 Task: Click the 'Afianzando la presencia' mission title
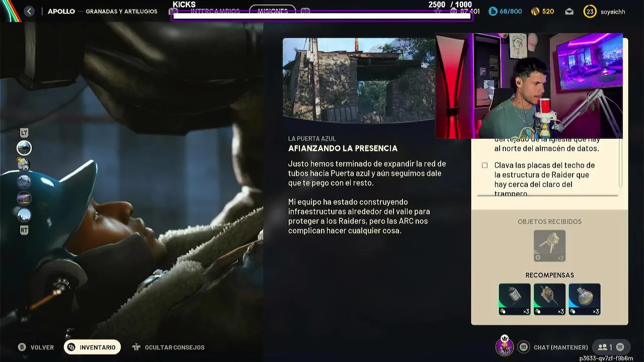[343, 148]
